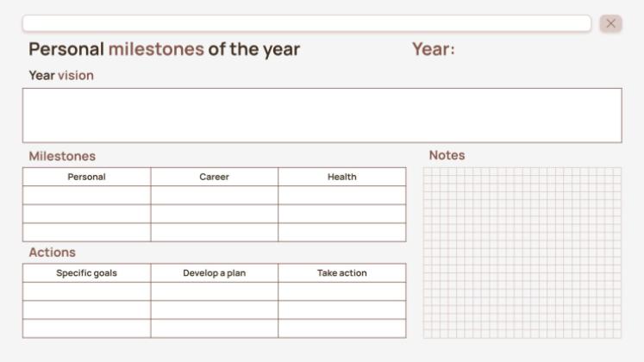Click inside the Year vision text box
The width and height of the screenshot is (644, 362).
pyautogui.click(x=322, y=115)
